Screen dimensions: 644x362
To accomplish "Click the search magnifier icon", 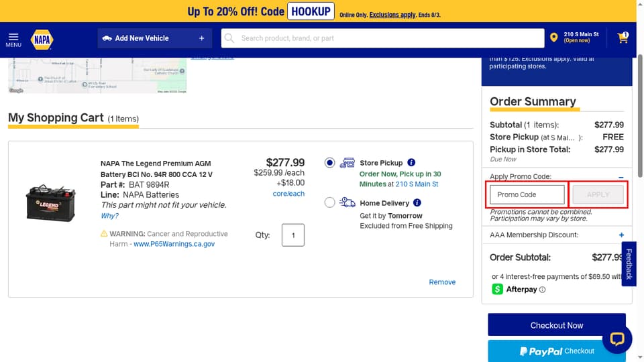I will coord(229,38).
